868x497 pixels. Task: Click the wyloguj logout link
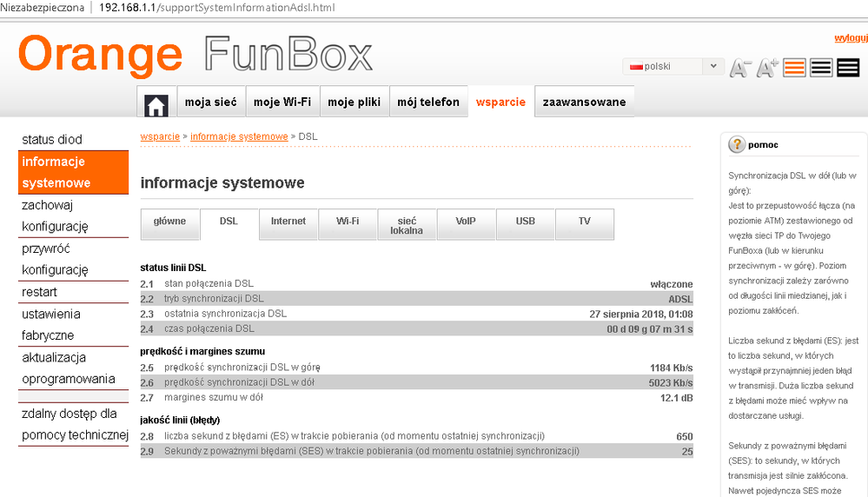pyautogui.click(x=850, y=37)
